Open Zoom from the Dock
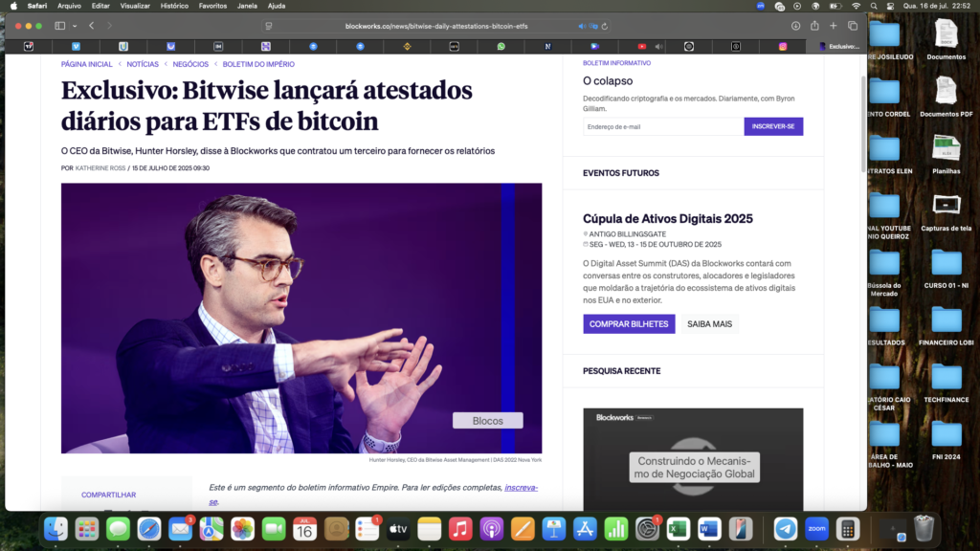The height and width of the screenshot is (551, 980). tap(817, 529)
